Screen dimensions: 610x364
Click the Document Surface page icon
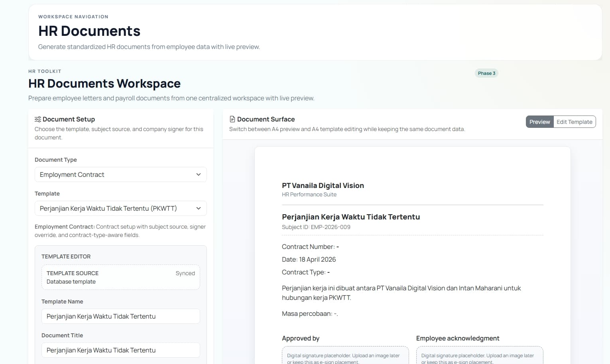232,119
